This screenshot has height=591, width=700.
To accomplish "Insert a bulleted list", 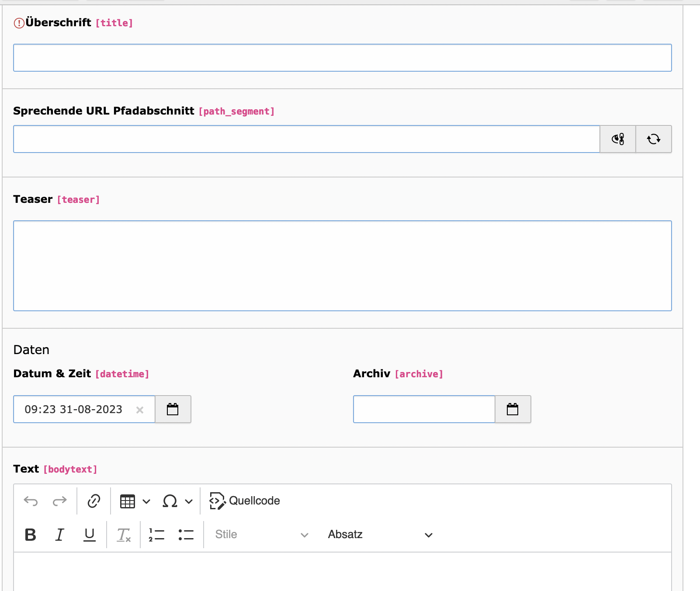I will tap(186, 535).
